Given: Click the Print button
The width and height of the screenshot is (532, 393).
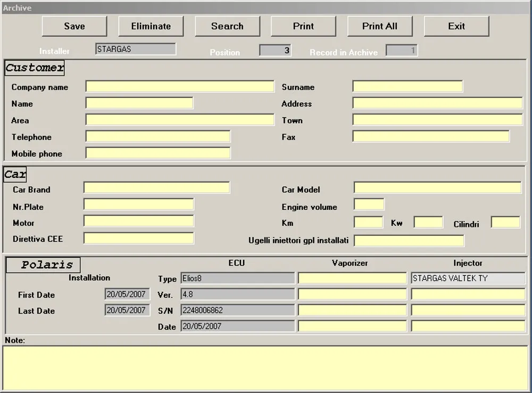Looking at the screenshot, I should point(303,26).
